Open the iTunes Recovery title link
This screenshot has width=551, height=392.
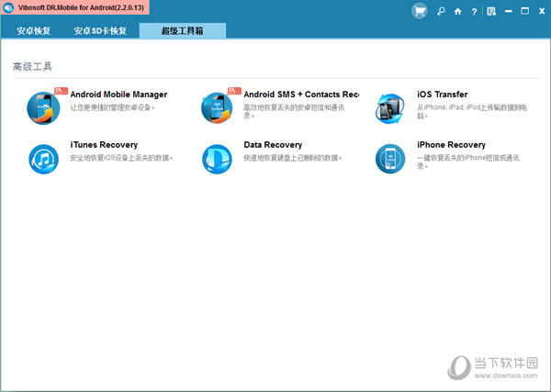[104, 145]
